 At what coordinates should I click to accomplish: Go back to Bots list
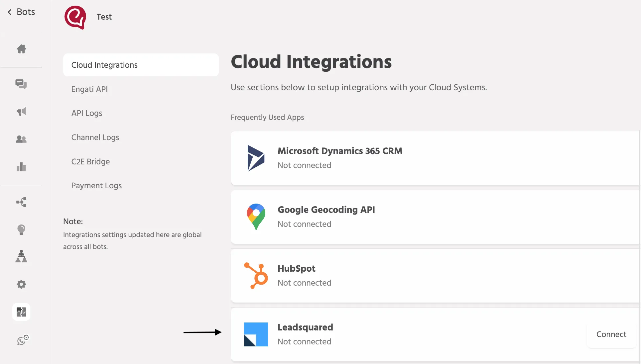point(21,12)
